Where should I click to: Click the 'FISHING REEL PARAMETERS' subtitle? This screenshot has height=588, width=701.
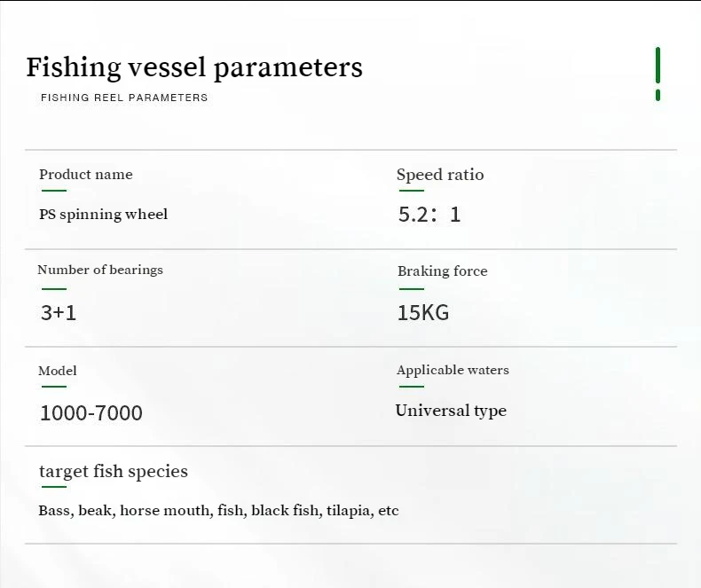124,98
